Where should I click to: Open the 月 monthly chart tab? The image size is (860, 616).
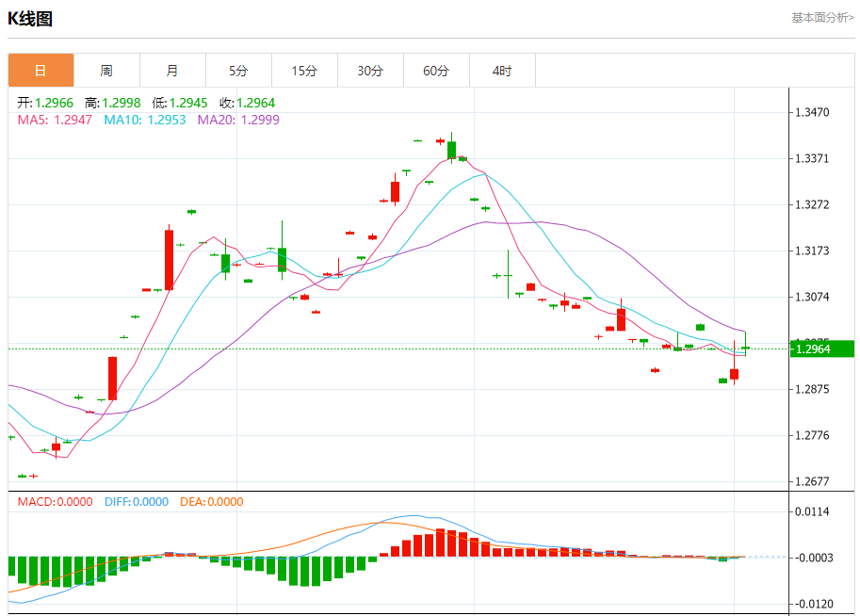point(172,71)
